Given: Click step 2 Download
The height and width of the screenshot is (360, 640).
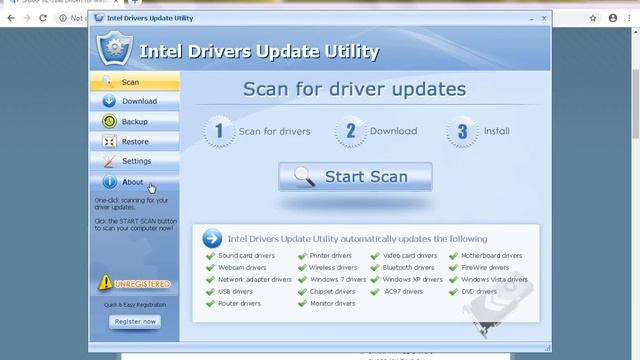Looking at the screenshot, I should pos(376,131).
